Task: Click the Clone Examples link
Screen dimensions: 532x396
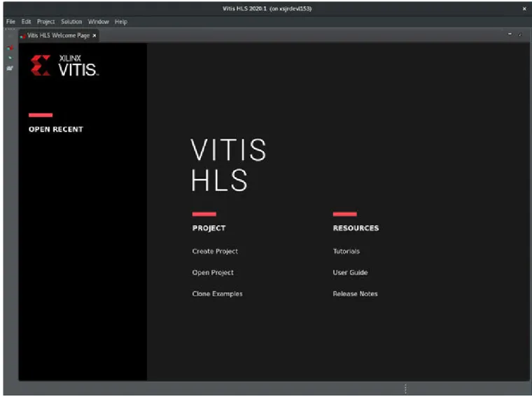Action: click(217, 294)
